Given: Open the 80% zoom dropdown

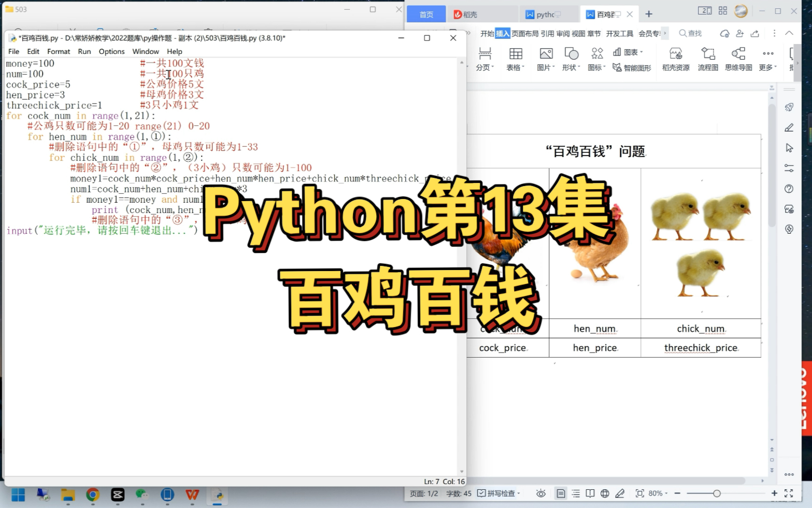Looking at the screenshot, I should click(x=658, y=493).
